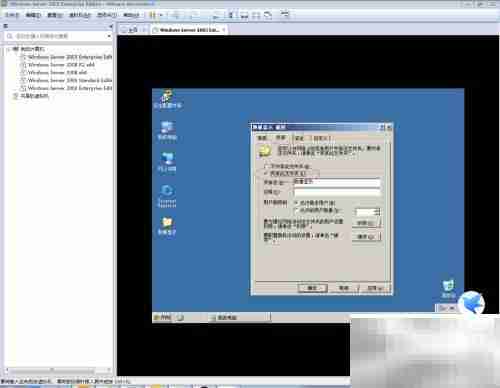Viewport: 500px width, 388px height.
Task: Open the 帮助 (Help) menu
Action: [131, 15]
